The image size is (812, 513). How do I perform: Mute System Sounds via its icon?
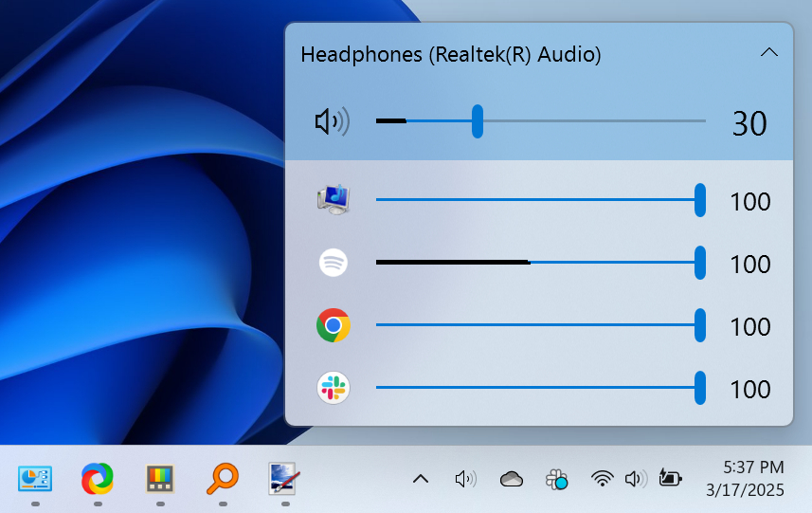[x=334, y=200]
